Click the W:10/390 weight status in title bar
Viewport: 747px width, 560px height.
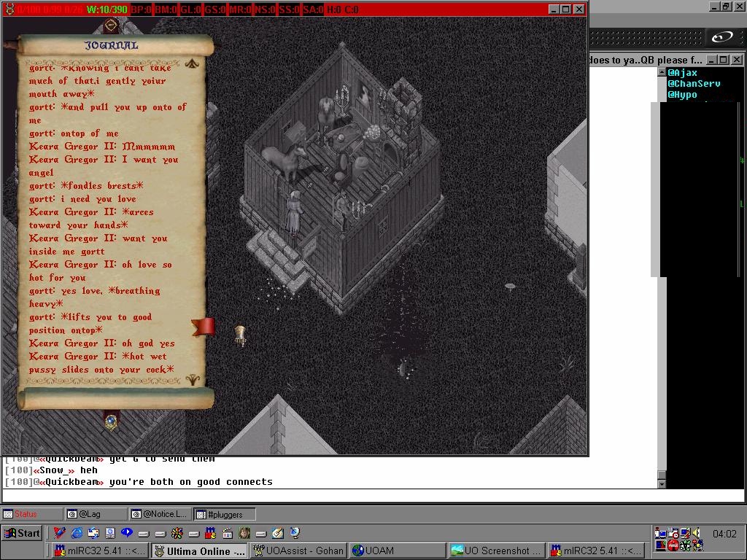click(107, 9)
